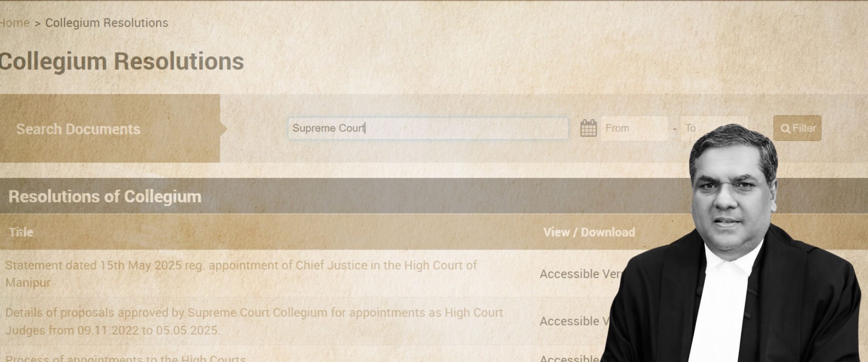Click the calendar icon beside From

(x=588, y=128)
